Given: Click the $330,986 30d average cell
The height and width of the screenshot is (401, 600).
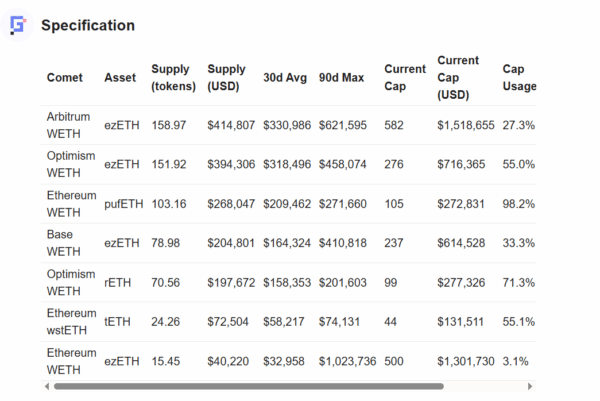Looking at the screenshot, I should coord(287,125).
